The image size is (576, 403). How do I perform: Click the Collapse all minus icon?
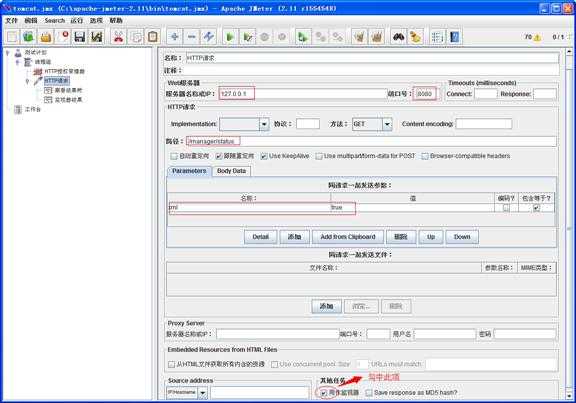pos(191,37)
